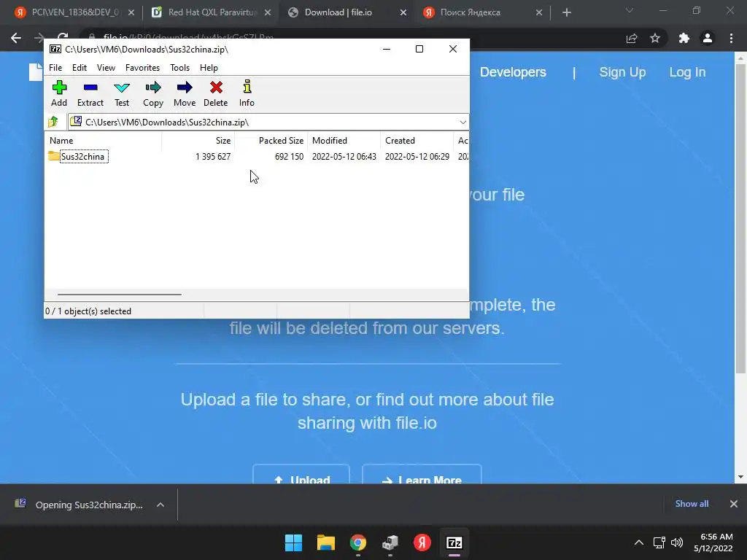Hit the red Delete icon
Image resolution: width=747 pixels, height=560 pixels.
click(x=216, y=93)
